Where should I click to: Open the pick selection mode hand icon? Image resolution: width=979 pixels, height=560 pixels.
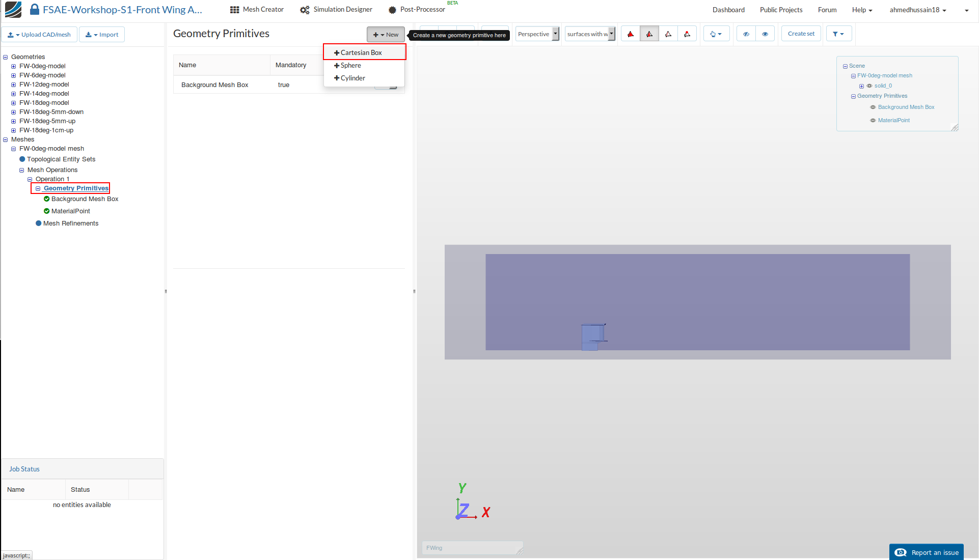coord(716,34)
